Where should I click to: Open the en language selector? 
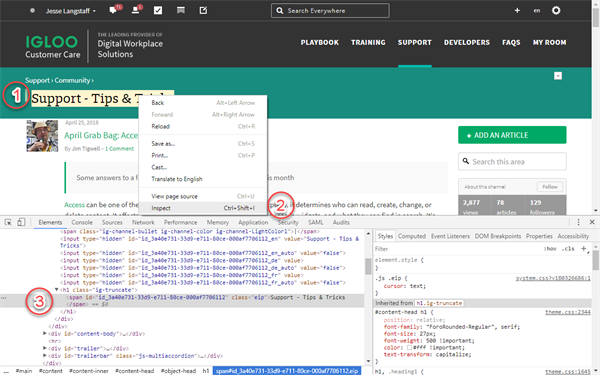point(537,10)
